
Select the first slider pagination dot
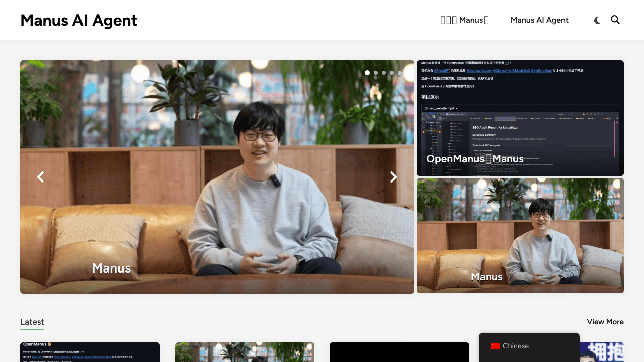point(367,73)
